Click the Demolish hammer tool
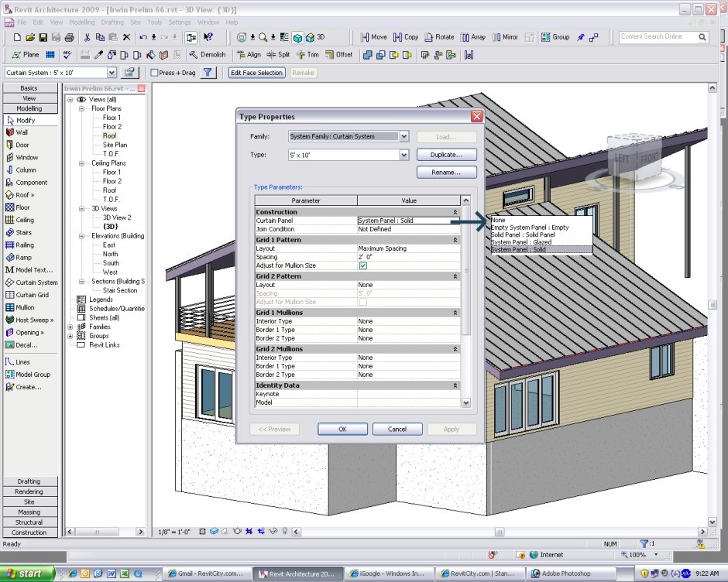 (208, 55)
